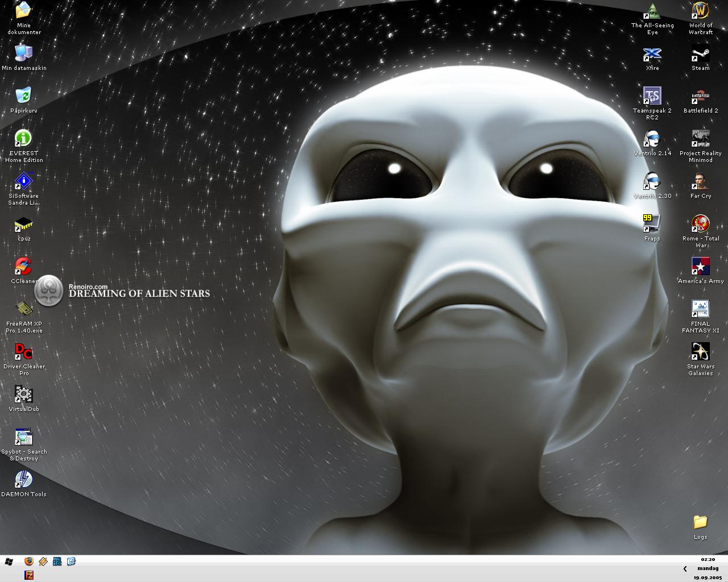Select the Min datamaskin desktop icon
The height and width of the screenshot is (582, 728).
pyautogui.click(x=23, y=53)
